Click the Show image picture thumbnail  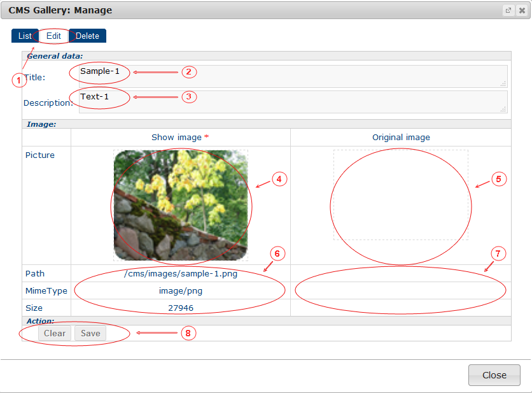181,205
